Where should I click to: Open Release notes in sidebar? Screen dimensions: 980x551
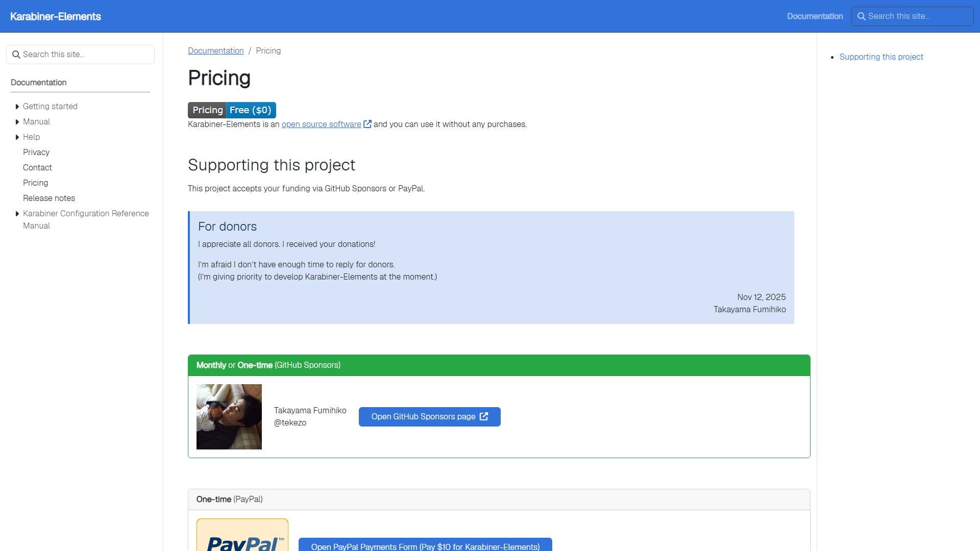(x=49, y=198)
